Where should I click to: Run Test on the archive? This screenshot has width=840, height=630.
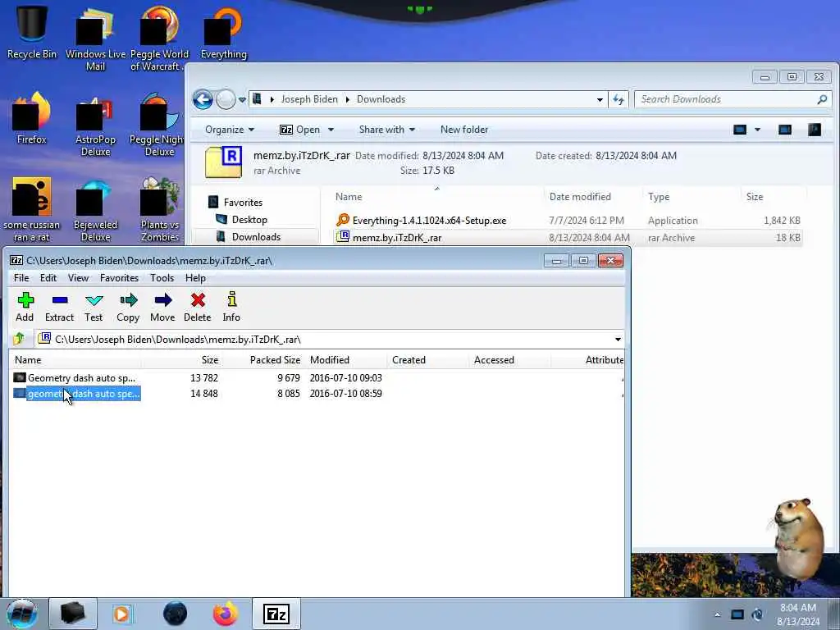pyautogui.click(x=94, y=307)
